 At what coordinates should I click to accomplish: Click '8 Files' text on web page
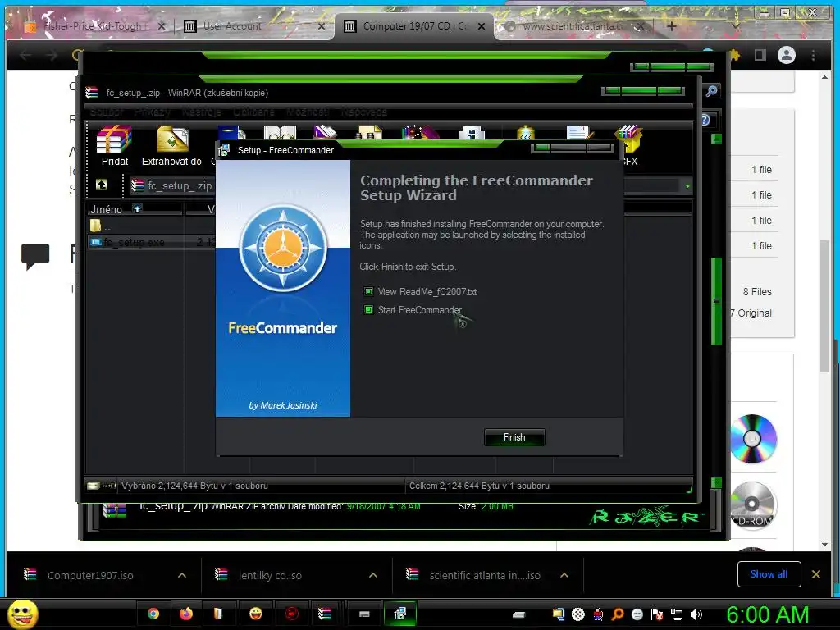click(757, 291)
